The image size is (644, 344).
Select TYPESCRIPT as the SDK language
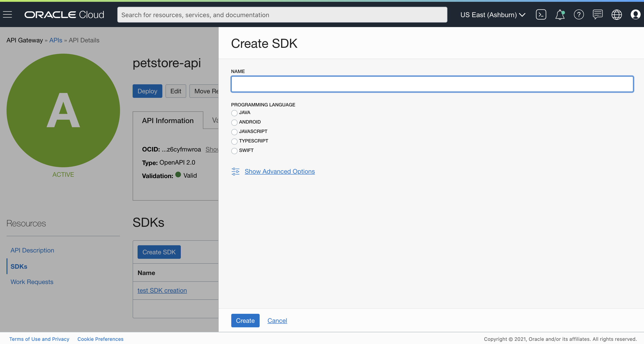[234, 142]
